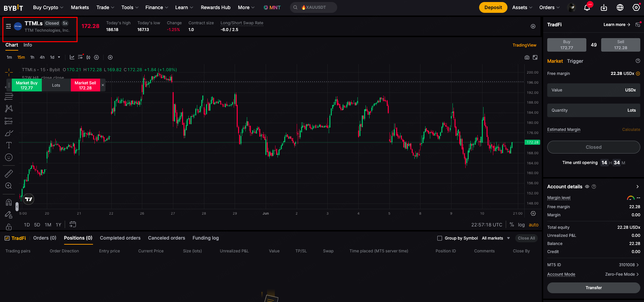The image size is (644, 302).
Task: Enter fullscreen chart mode
Action: point(535,57)
